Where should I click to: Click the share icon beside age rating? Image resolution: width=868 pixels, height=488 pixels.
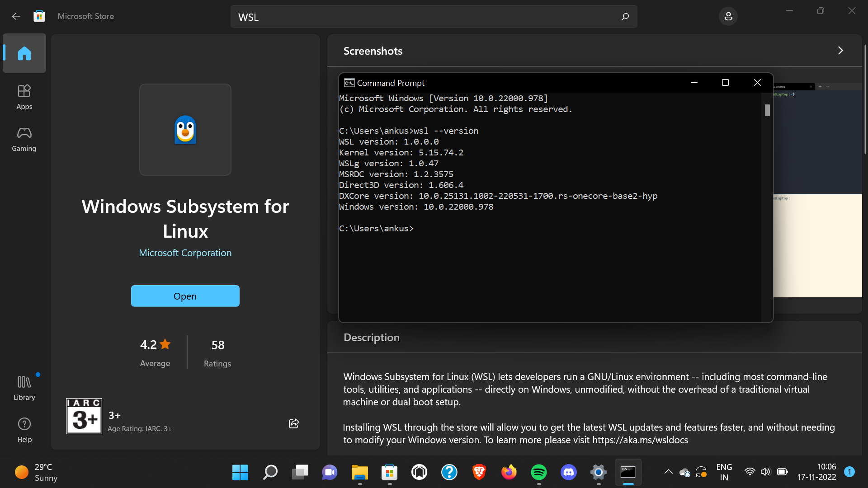294,423
